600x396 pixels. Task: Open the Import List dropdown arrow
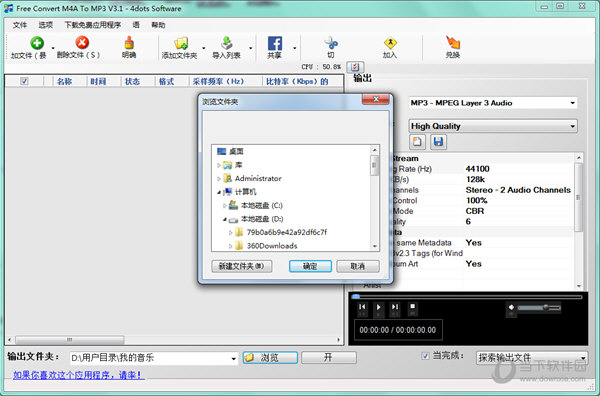tap(251, 48)
